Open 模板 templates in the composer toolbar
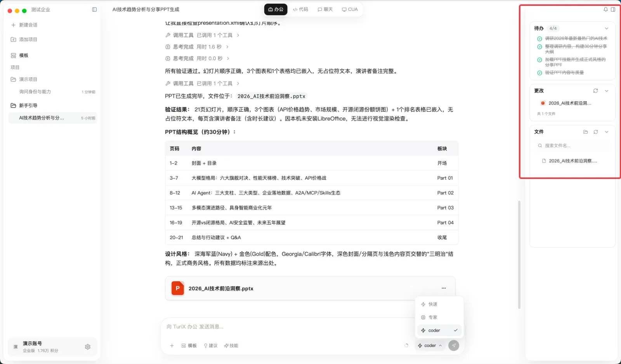 click(x=189, y=346)
